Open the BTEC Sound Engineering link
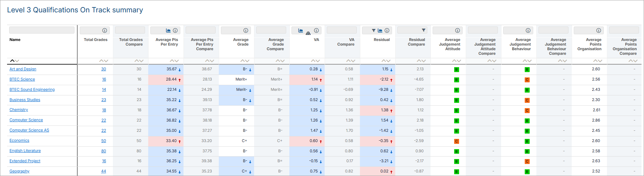Image resolution: width=644 pixels, height=176 pixels. (x=32, y=89)
